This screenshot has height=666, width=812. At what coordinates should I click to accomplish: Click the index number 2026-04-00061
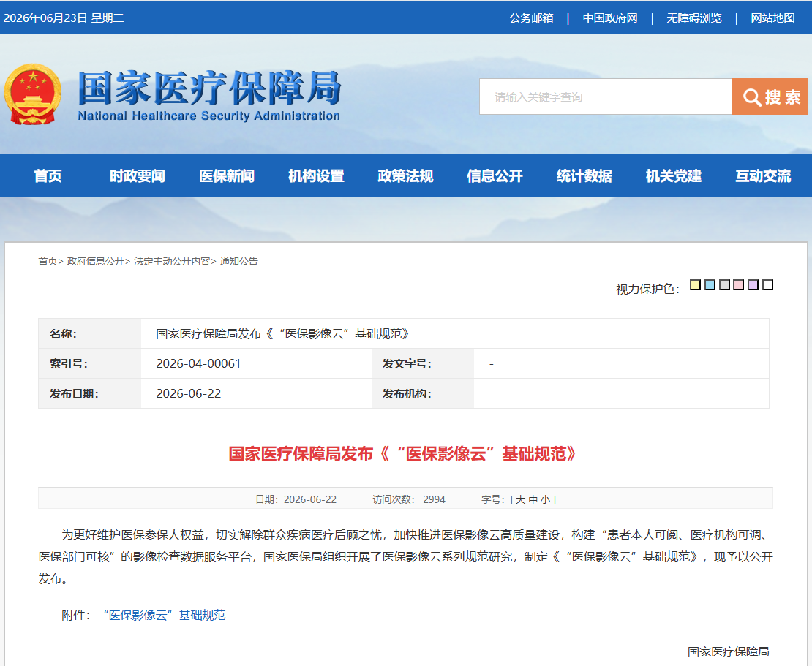point(199,363)
